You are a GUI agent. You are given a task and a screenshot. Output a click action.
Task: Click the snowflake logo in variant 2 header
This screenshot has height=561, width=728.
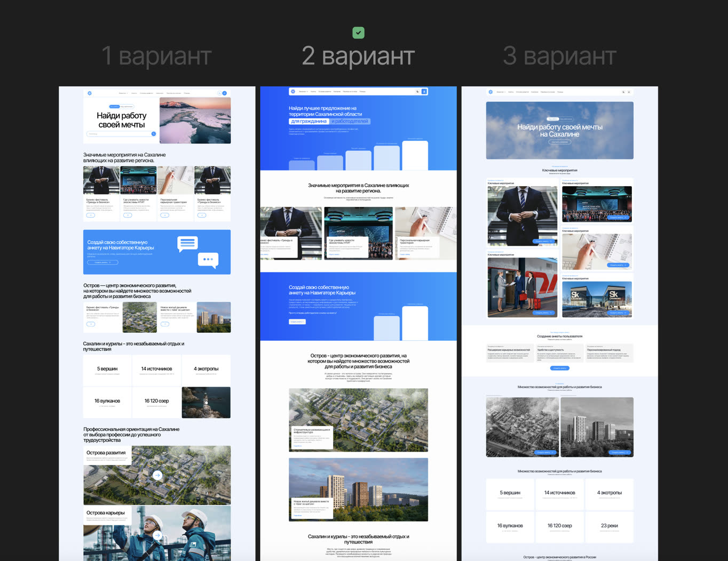pyautogui.click(x=293, y=91)
